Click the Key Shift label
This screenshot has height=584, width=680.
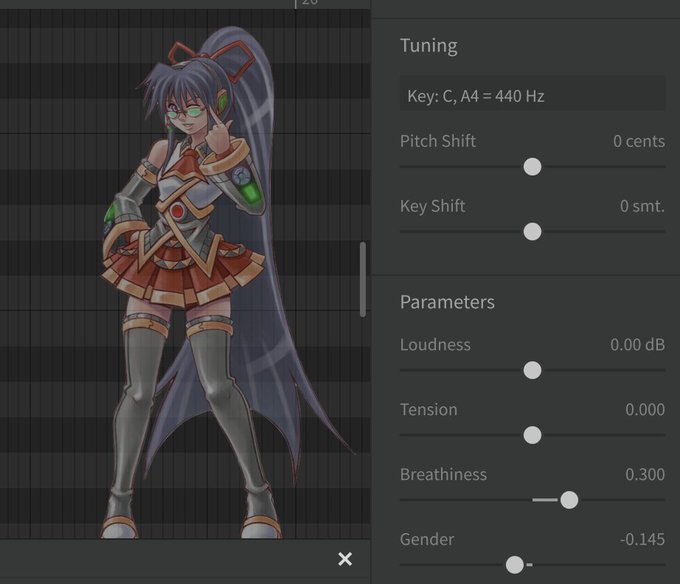[x=432, y=206]
